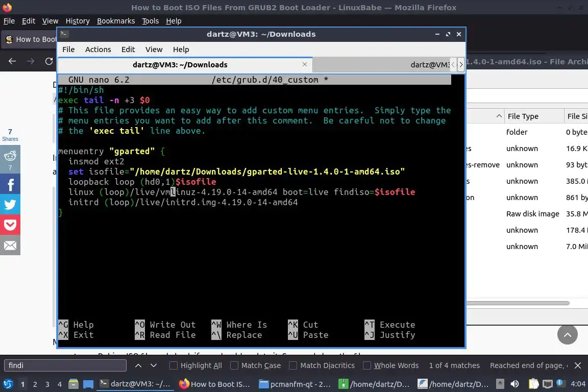Toggle sort arrow left of File Type
Screen dimensions: 588x392
[x=499, y=116]
